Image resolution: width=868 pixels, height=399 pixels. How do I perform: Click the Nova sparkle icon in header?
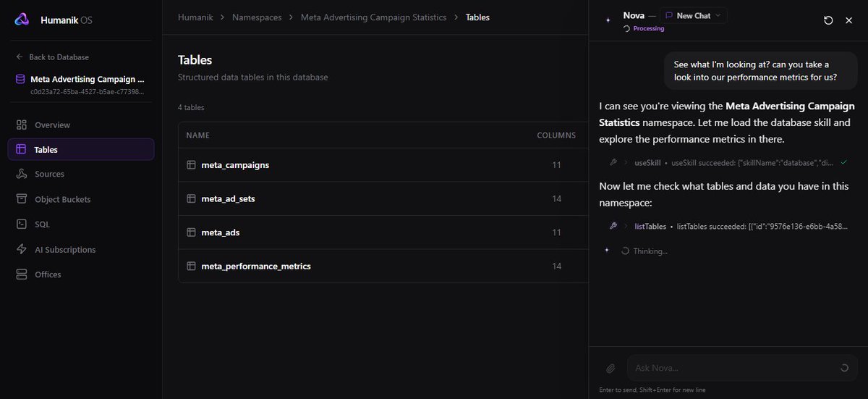608,20
